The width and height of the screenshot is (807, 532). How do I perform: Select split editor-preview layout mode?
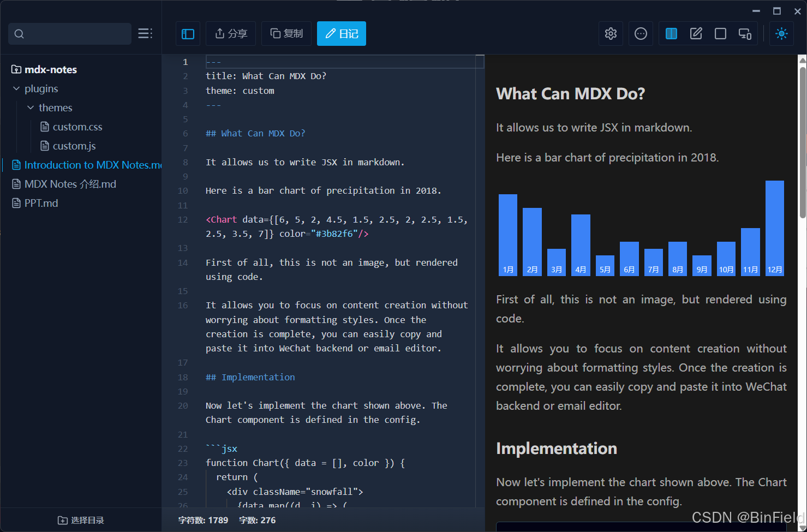pyautogui.click(x=671, y=34)
